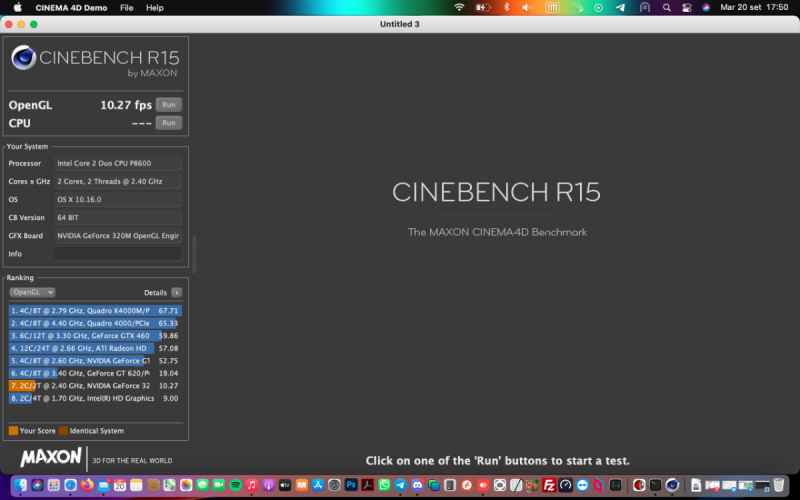Open Launchpad from the dock

(x=54, y=485)
